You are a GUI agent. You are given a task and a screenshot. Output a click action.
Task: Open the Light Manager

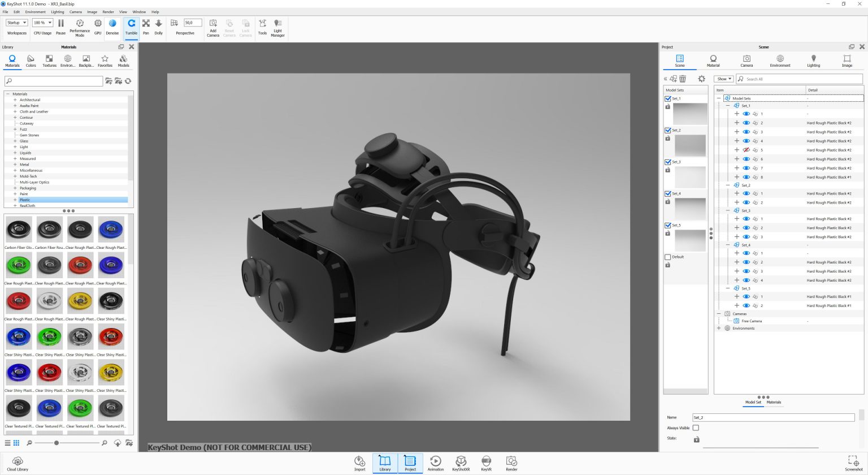[277, 25]
